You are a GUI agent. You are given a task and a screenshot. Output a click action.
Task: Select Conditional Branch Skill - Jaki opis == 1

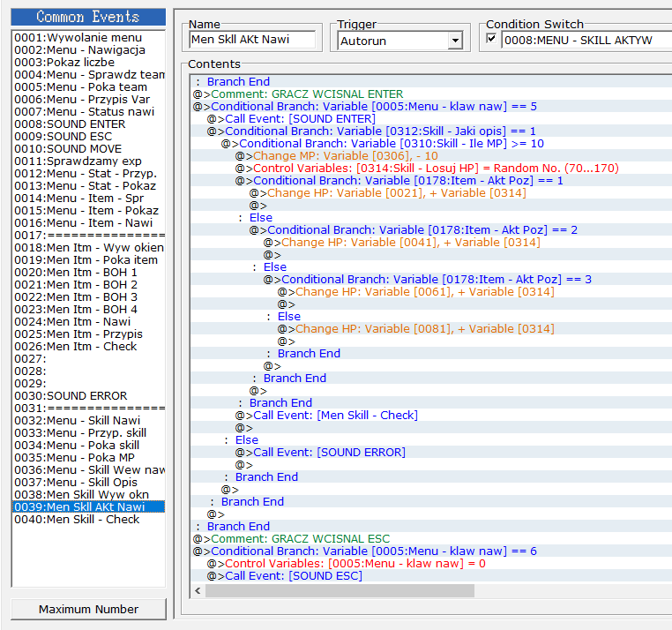[431, 131]
